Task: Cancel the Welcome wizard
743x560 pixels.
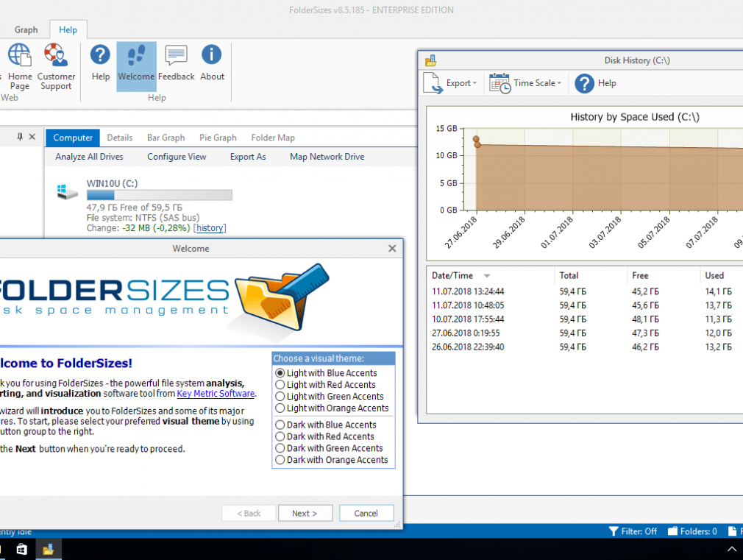Action: (366, 513)
